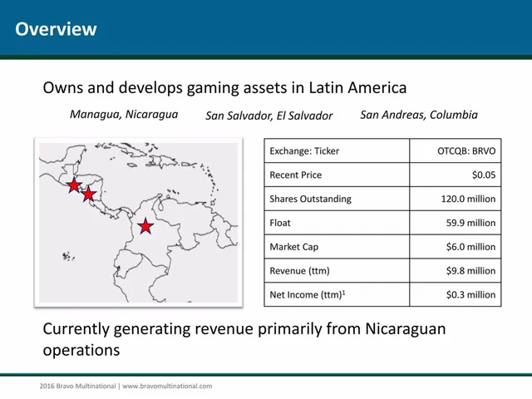This screenshot has height=399, width=532.
Task: Click the '2016 Bravo Multinational' footer text
Action: (77, 386)
